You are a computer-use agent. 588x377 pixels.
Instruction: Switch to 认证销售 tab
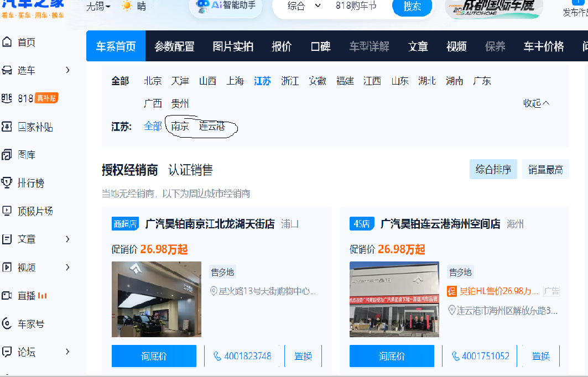[x=190, y=170]
